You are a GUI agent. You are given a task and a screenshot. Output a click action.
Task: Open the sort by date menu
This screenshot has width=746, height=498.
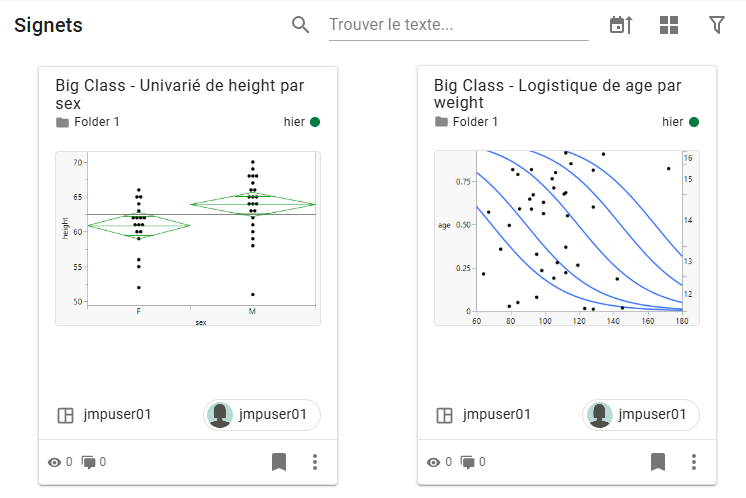[621, 25]
